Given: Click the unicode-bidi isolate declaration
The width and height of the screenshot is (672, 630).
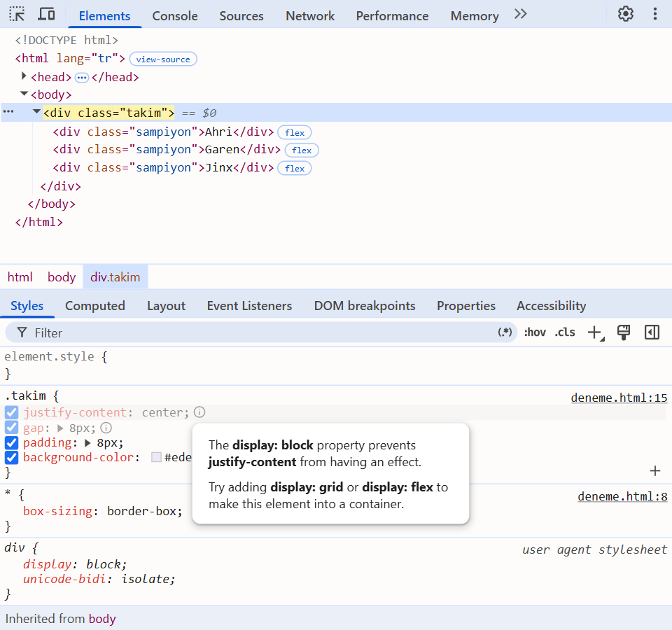Looking at the screenshot, I should (x=99, y=579).
